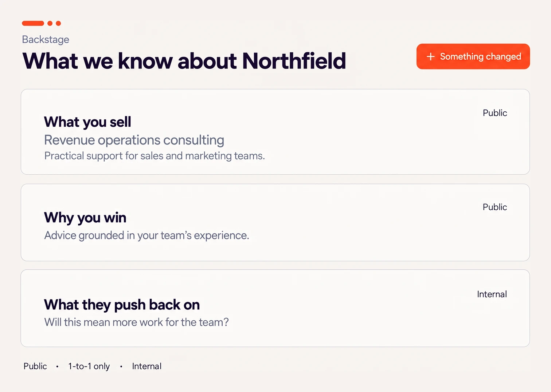Screen dimensions: 551x392
Task: Click the plus icon in Something changed button
Action: point(431,56)
